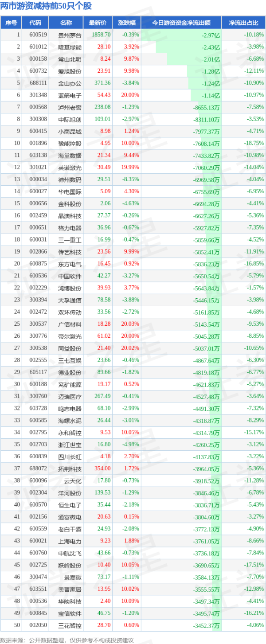Select stock name 通富微电
Screen dimensions: 266x644
click(70, 516)
